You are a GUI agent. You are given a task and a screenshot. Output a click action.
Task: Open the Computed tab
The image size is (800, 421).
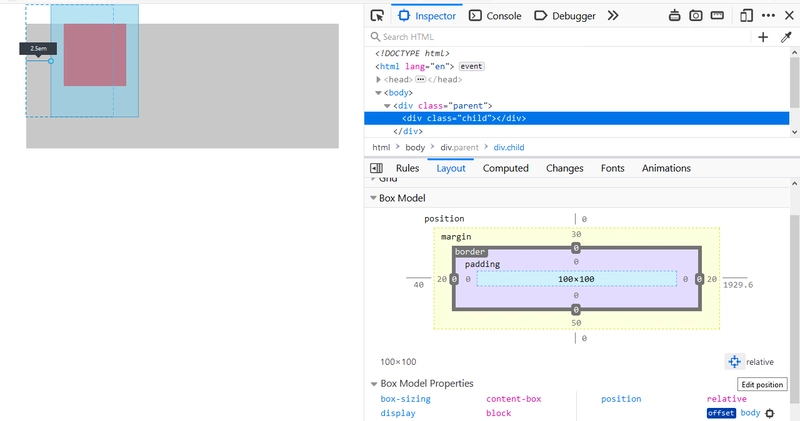[x=505, y=168]
